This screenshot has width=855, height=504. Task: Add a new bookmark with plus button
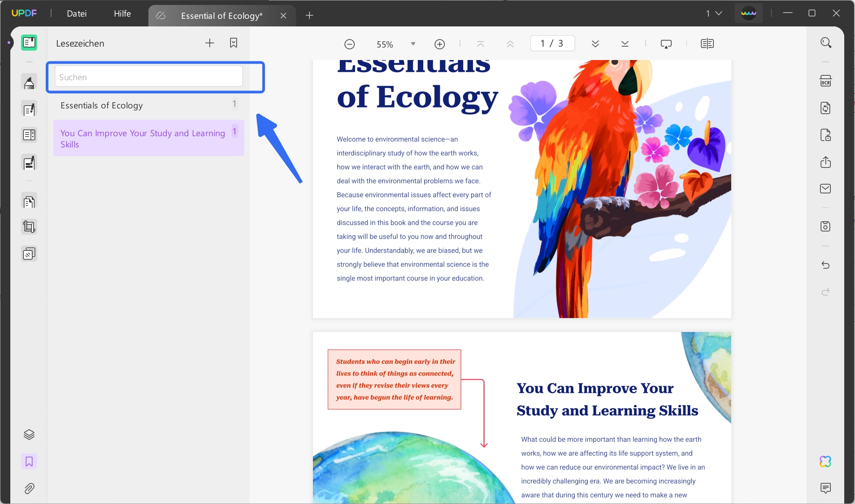[x=209, y=43]
